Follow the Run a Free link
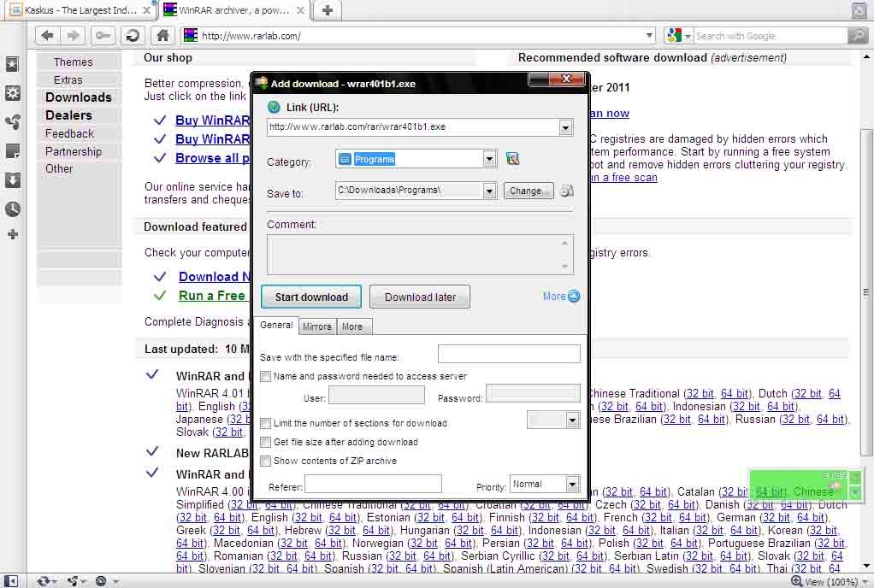Image resolution: width=874 pixels, height=588 pixels. click(x=212, y=296)
